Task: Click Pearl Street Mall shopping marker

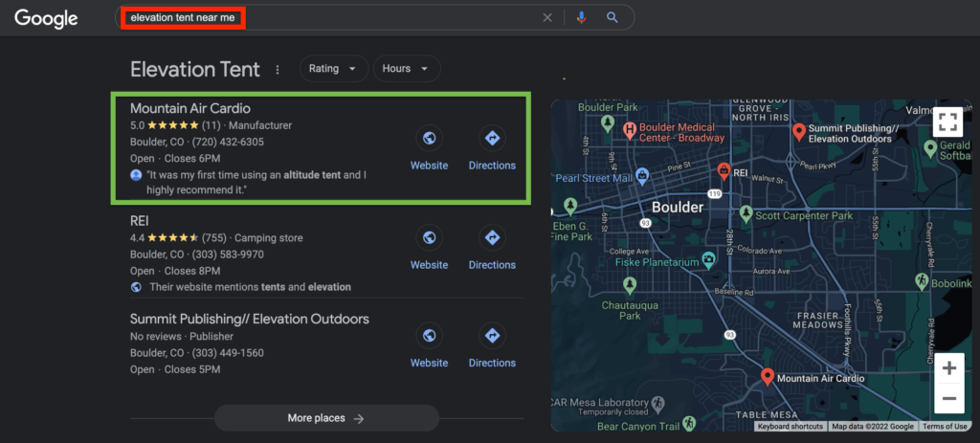Action: [x=641, y=176]
